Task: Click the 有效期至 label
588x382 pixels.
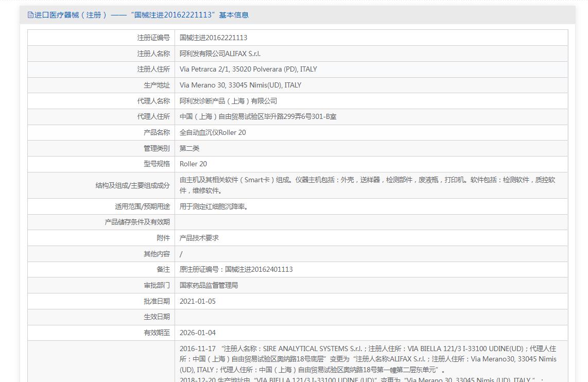Action: coord(157,333)
